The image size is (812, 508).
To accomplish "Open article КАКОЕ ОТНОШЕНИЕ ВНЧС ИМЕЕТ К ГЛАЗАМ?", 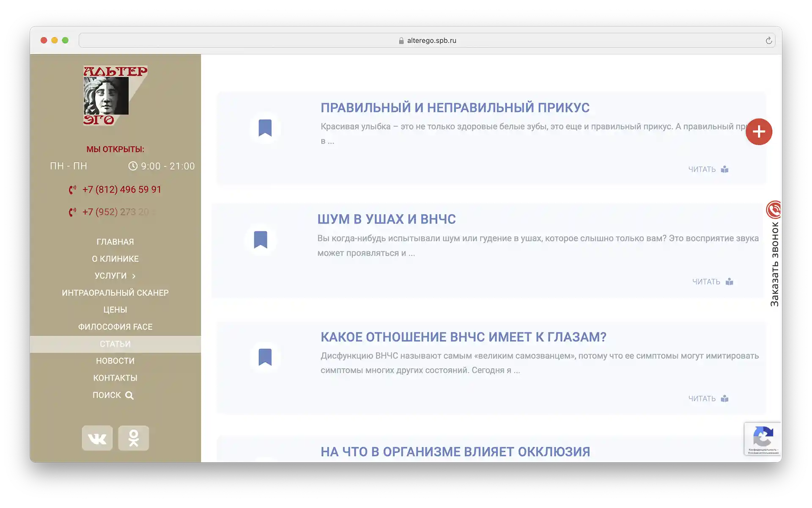I will (464, 337).
